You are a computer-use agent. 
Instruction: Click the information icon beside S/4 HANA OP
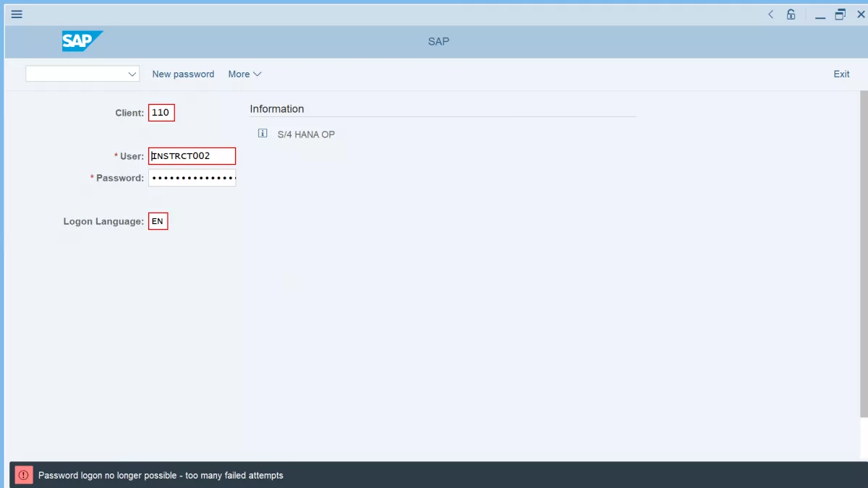point(263,134)
